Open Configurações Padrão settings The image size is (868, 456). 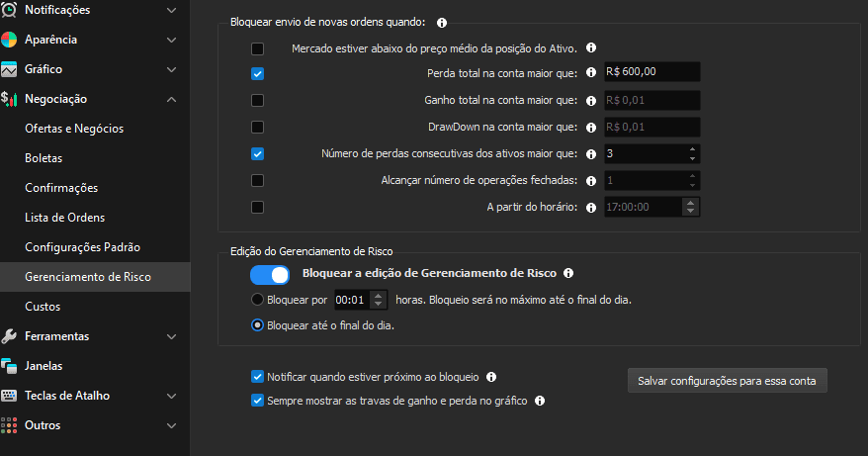(x=82, y=247)
